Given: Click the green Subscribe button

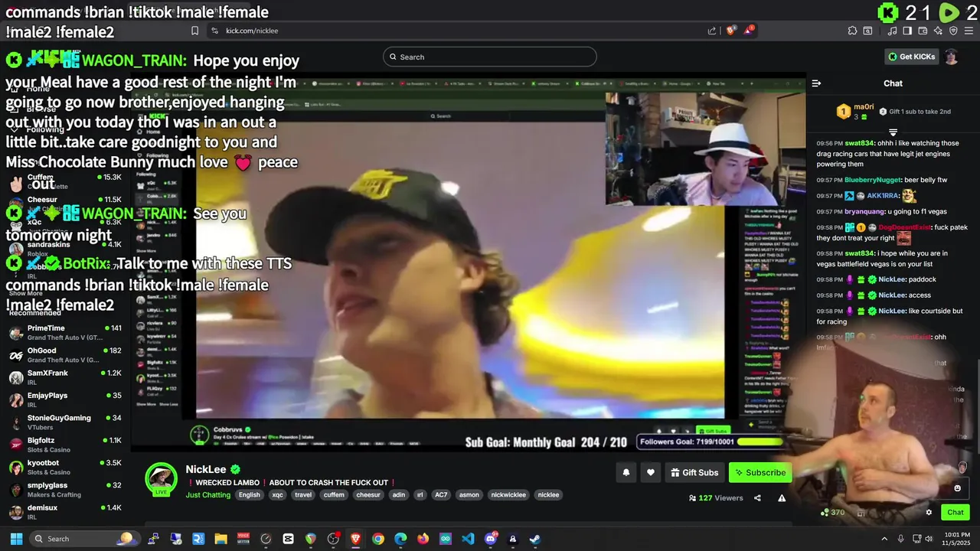Looking at the screenshot, I should (759, 472).
